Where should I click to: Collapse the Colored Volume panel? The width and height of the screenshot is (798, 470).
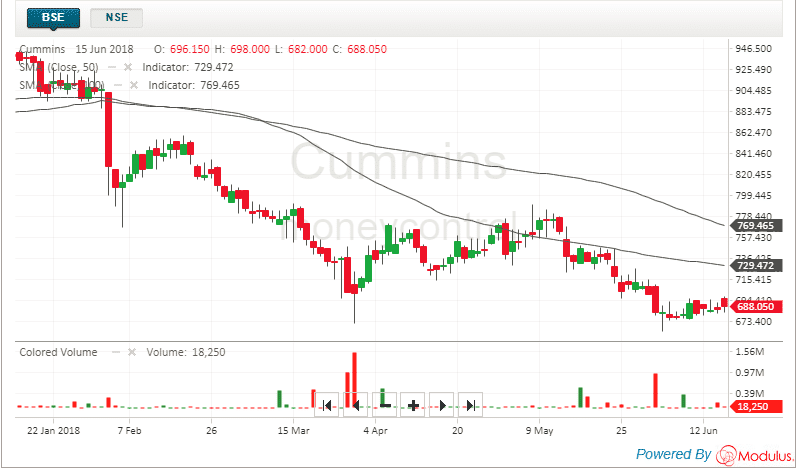click(116, 352)
